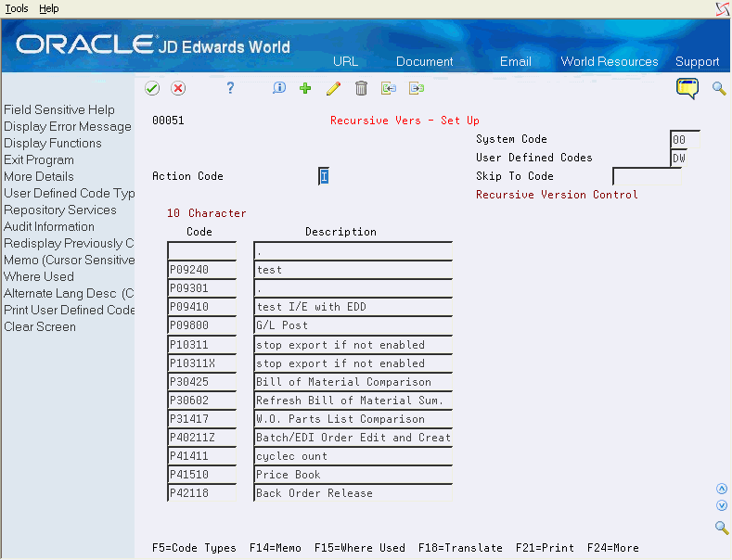Image resolution: width=732 pixels, height=560 pixels.
Task: Choose Clear Screen in sidebar
Action: 40,326
